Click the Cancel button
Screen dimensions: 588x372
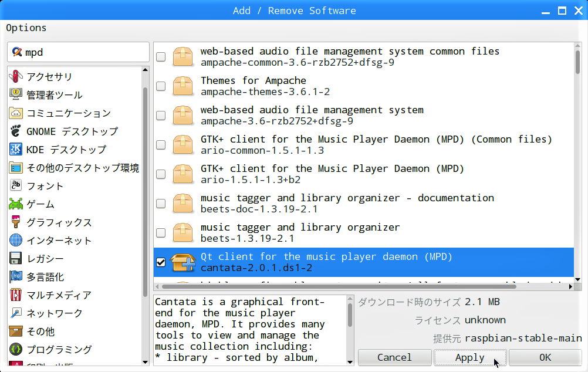[394, 357]
